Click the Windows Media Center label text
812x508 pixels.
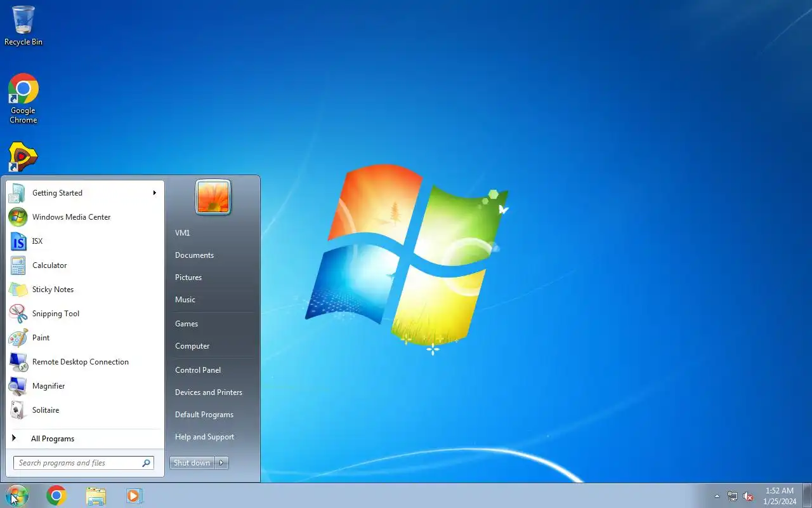72,217
